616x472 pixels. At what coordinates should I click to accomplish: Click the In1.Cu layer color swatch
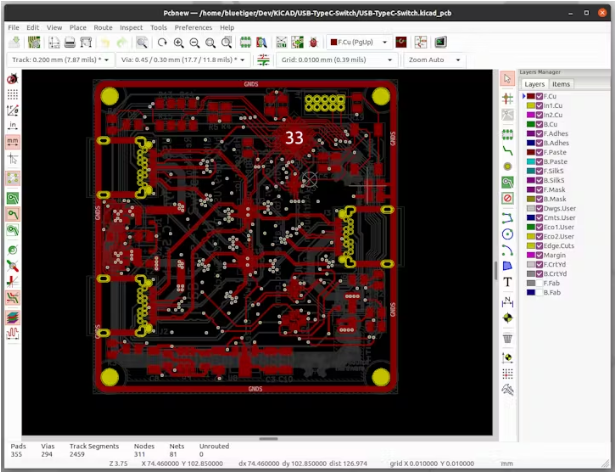(x=530, y=105)
